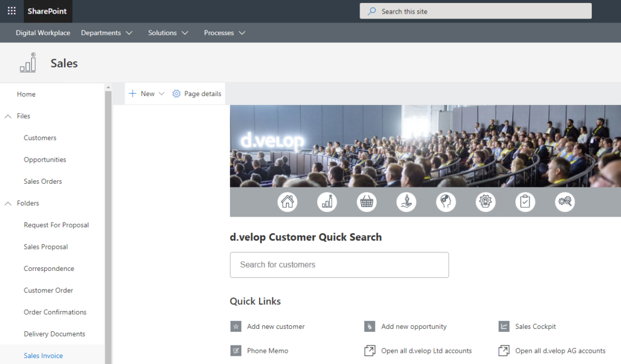
Task: Click the gears with magnifier icon in banner
Action: click(565, 202)
